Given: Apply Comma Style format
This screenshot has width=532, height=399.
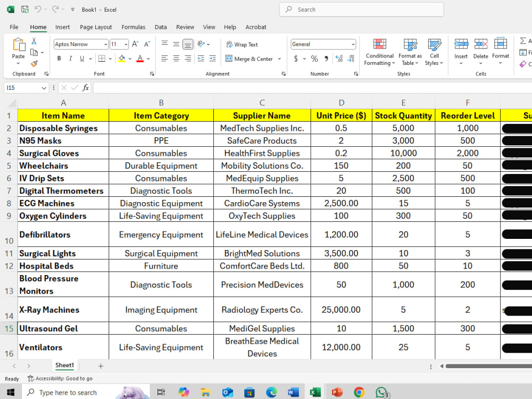Looking at the screenshot, I should pyautogui.click(x=326, y=59).
